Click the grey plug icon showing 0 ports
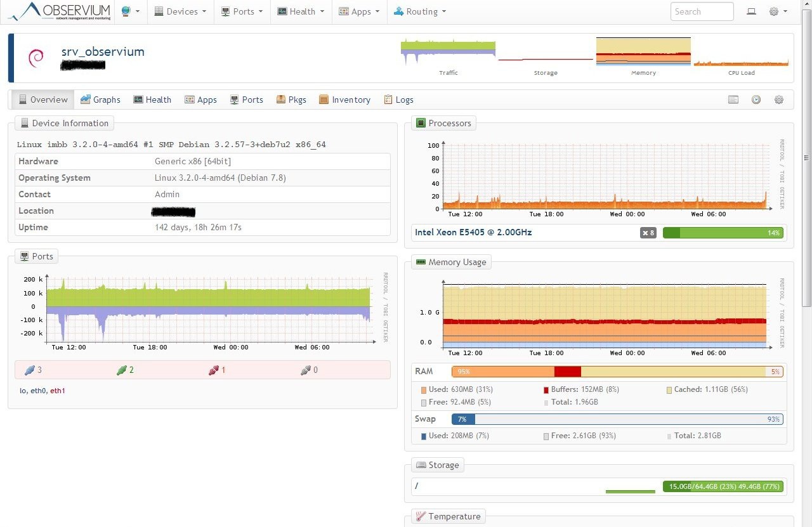Viewport: 812px width, 527px height. 306,370
